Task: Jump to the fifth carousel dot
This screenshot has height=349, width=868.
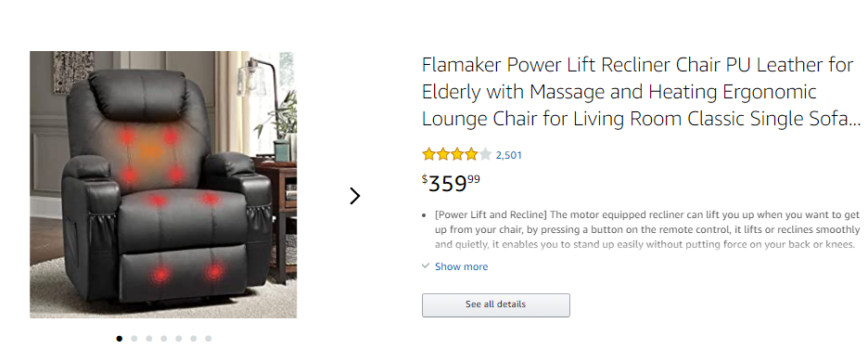Action: pos(178,339)
